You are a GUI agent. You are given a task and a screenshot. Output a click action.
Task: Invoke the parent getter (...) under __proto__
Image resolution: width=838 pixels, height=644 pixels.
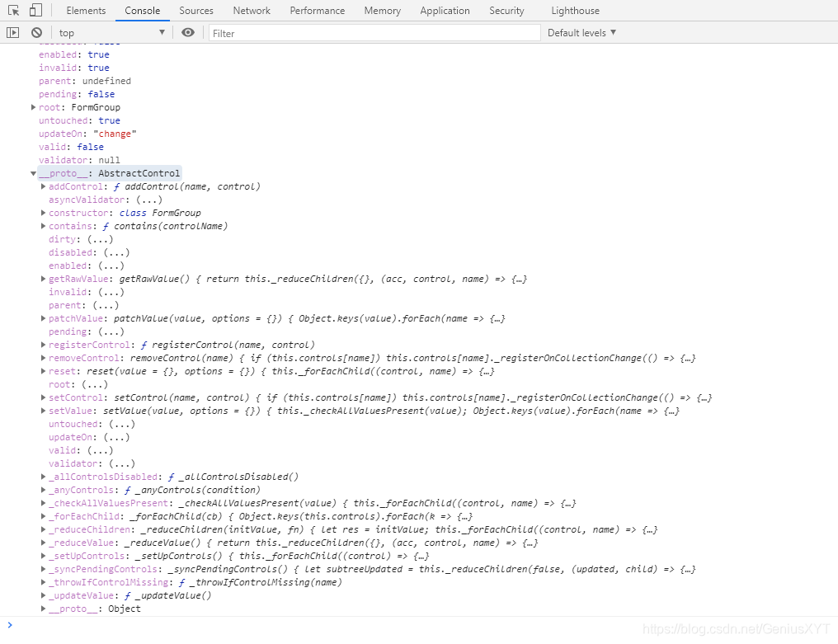click(106, 305)
